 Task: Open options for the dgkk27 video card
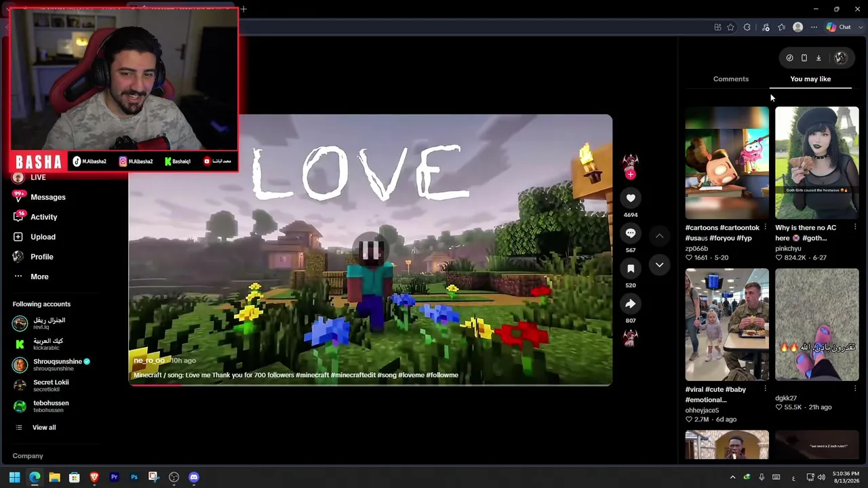[855, 389]
